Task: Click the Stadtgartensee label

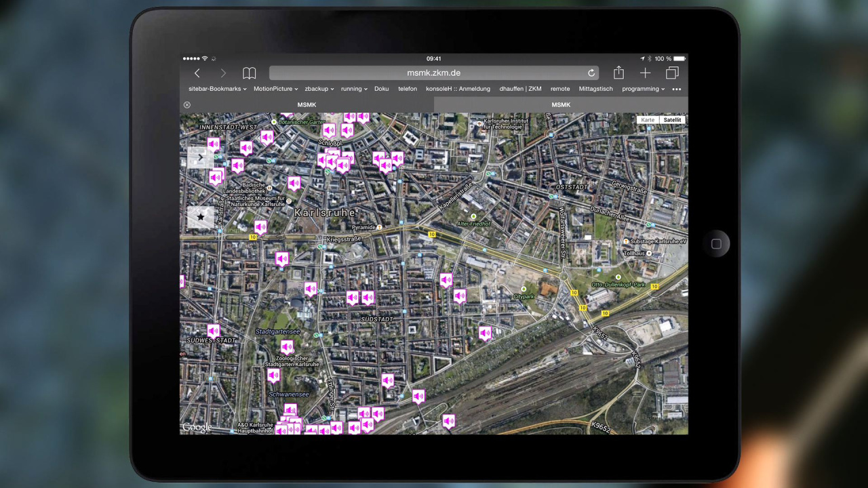Action: coord(277,331)
